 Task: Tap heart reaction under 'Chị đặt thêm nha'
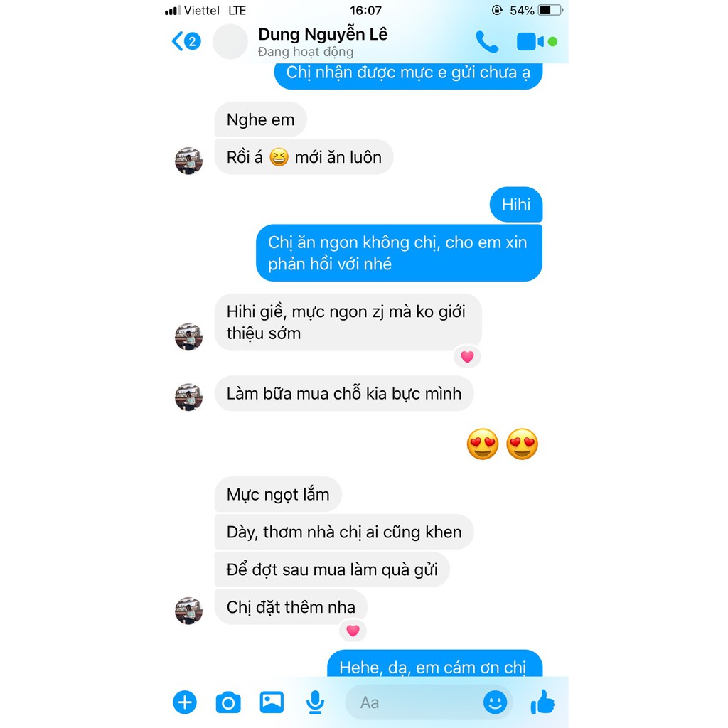point(353,631)
